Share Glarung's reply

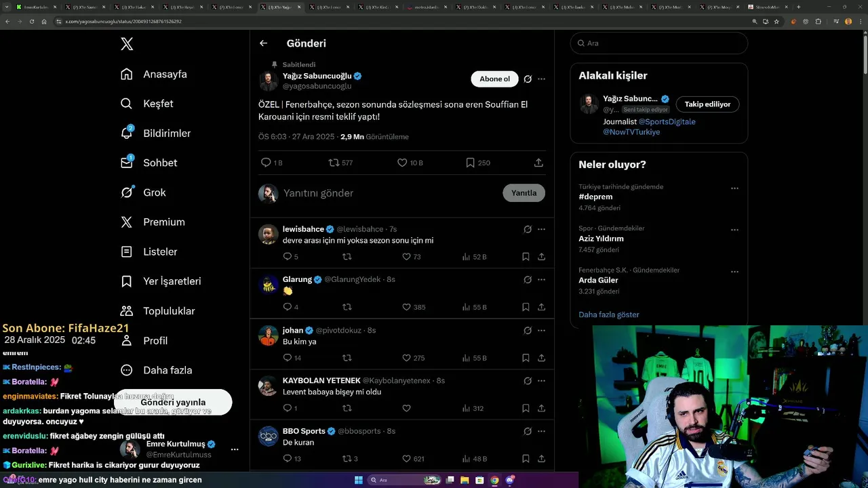click(541, 307)
